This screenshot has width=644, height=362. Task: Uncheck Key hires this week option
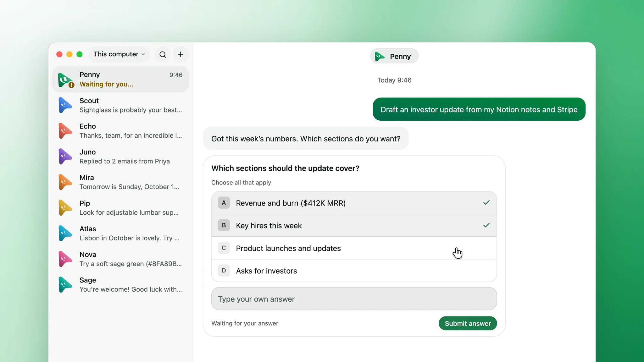coord(354,225)
